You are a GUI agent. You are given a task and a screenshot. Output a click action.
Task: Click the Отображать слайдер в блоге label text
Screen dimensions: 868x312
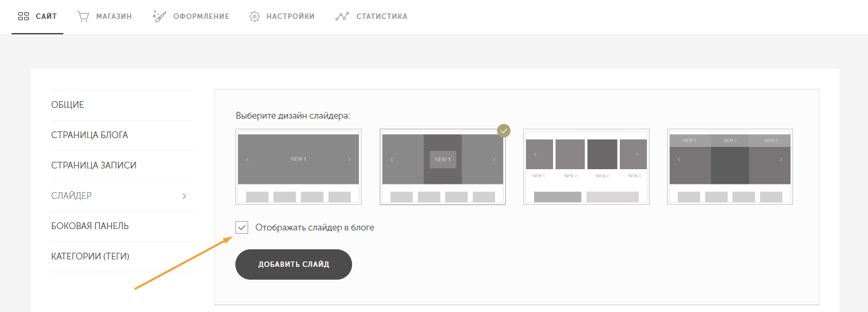click(x=314, y=228)
